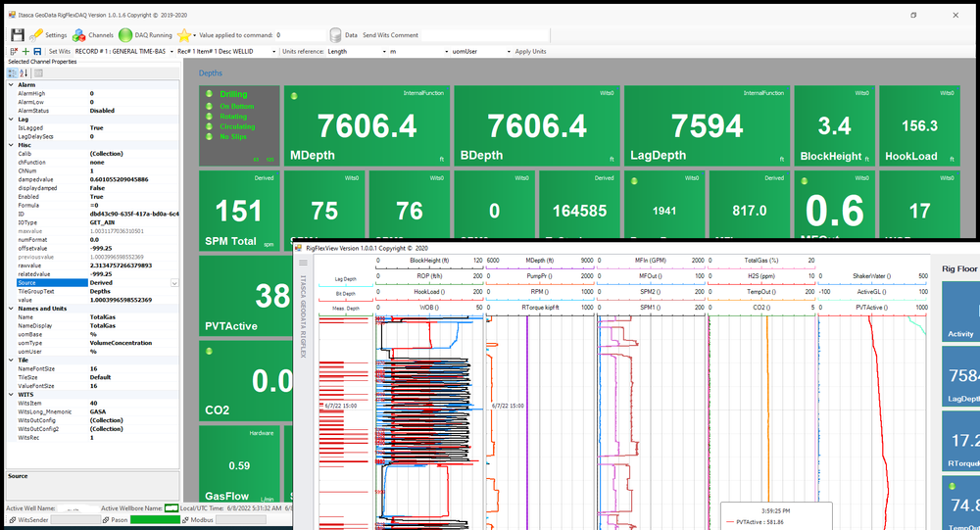980x530 pixels.
Task: Click the Drilling status indicator light
Action: 209,94
